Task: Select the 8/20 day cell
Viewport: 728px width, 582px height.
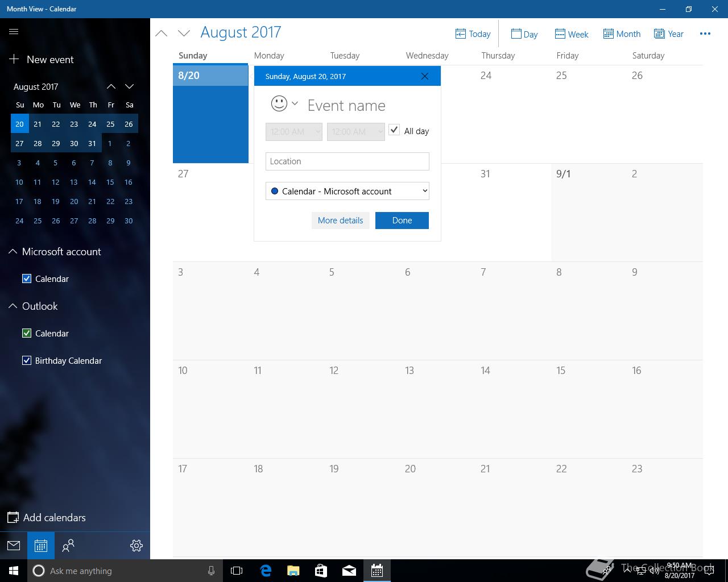Action: (x=210, y=114)
